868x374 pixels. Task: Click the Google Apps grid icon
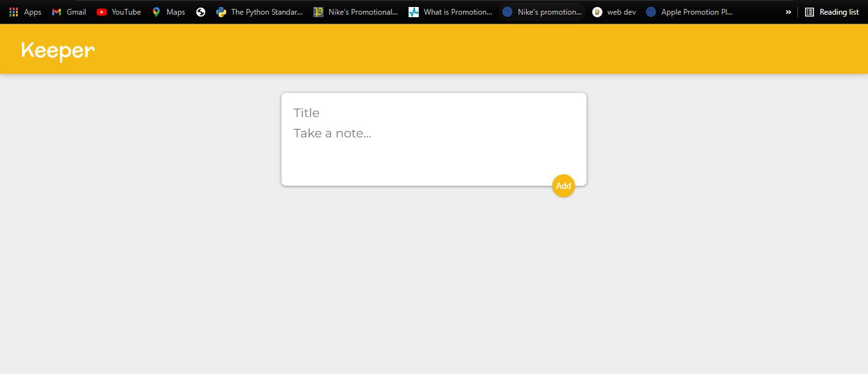click(13, 11)
